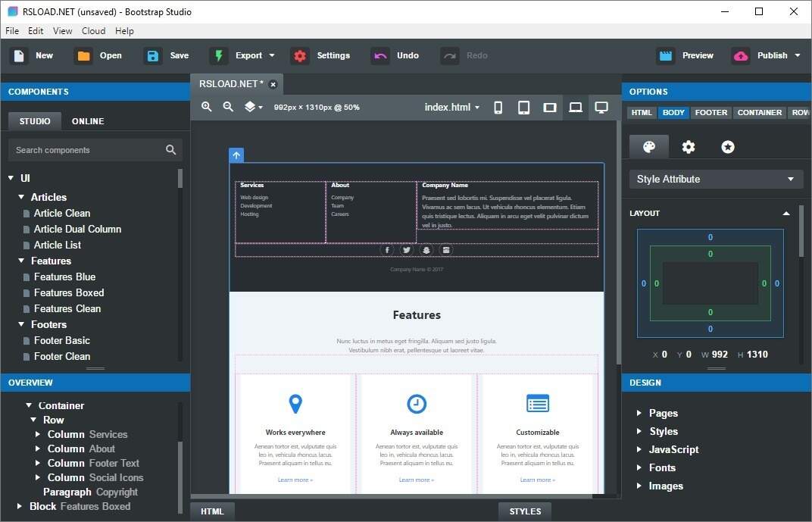Select the zoom-out magnifier on the canvas toolbar
812x522 pixels.
tap(228, 107)
